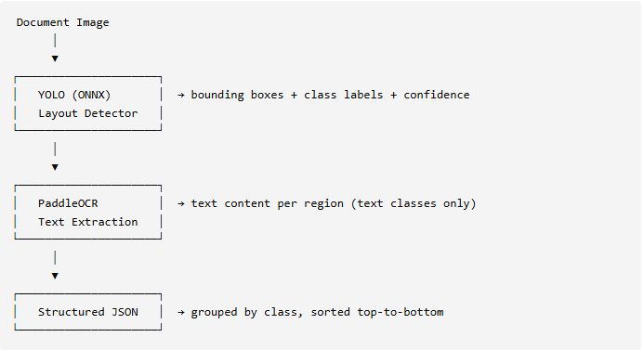Click the down arrowhead below Document Image
This screenshot has width=644, height=350.
coord(55,58)
